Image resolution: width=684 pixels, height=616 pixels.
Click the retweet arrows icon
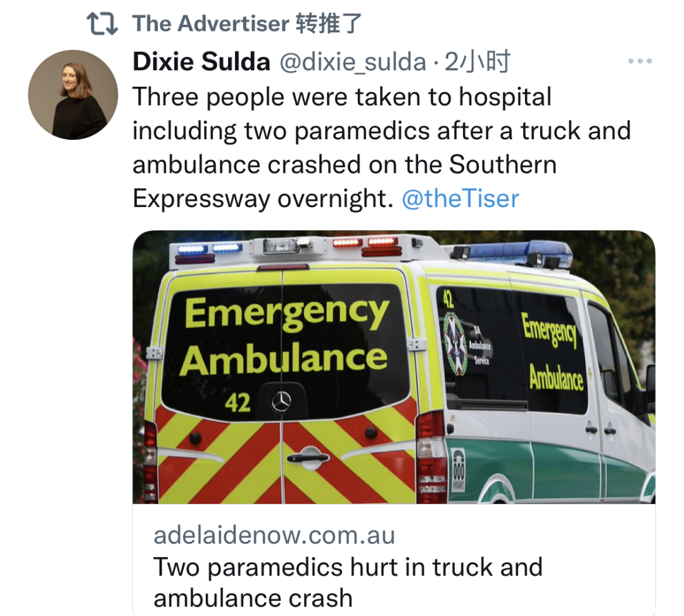coord(102,23)
